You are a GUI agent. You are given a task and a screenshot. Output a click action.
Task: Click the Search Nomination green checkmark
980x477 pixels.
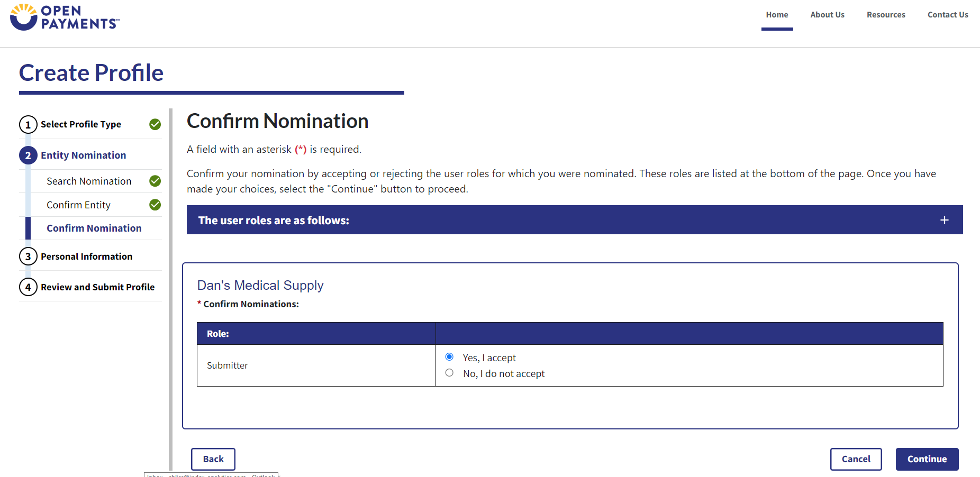(x=155, y=181)
